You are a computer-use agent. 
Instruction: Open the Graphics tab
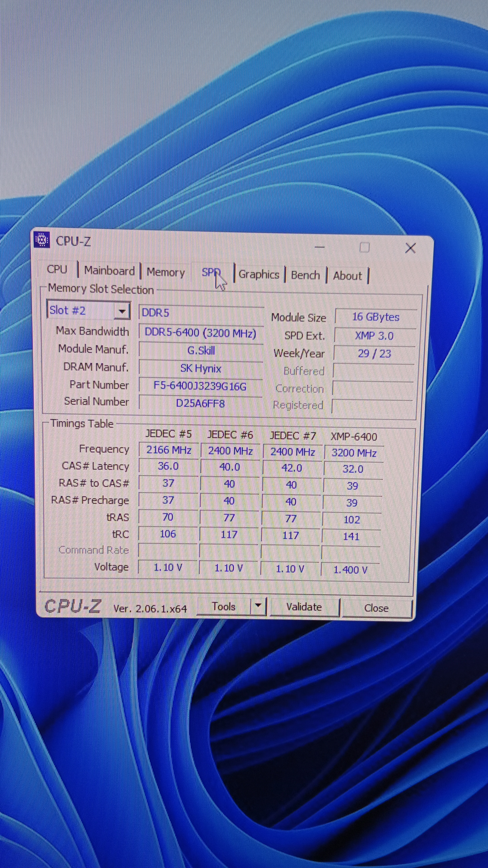(259, 274)
